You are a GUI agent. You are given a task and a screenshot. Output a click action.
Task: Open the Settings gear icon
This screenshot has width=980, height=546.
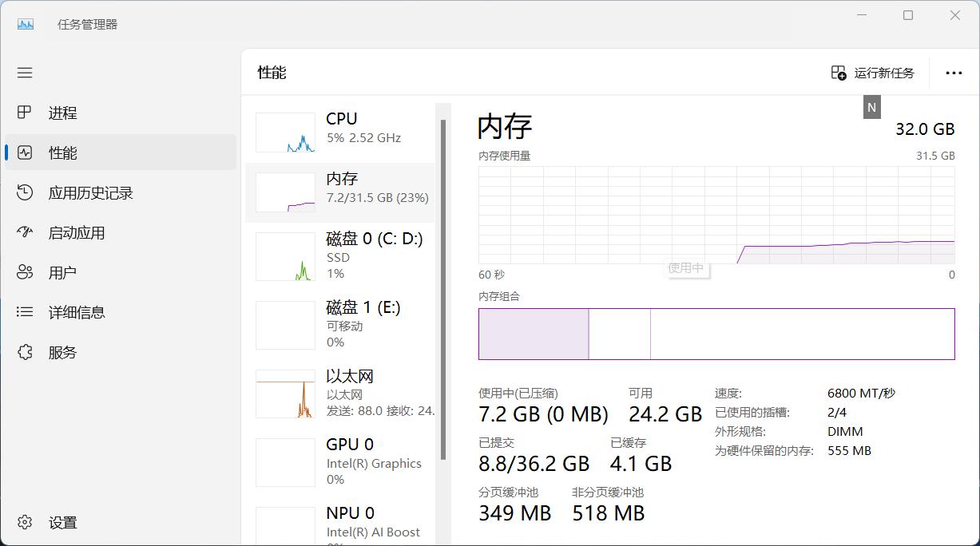click(25, 523)
